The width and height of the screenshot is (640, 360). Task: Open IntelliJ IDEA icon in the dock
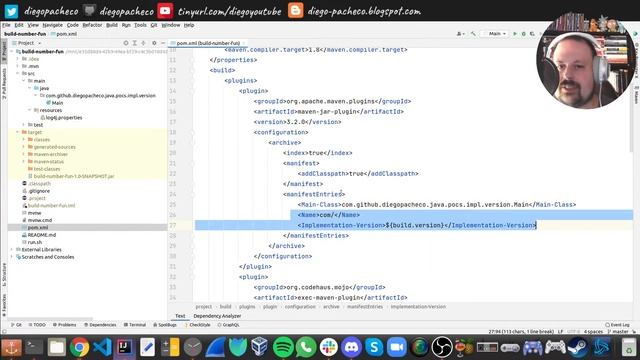[x=124, y=347]
